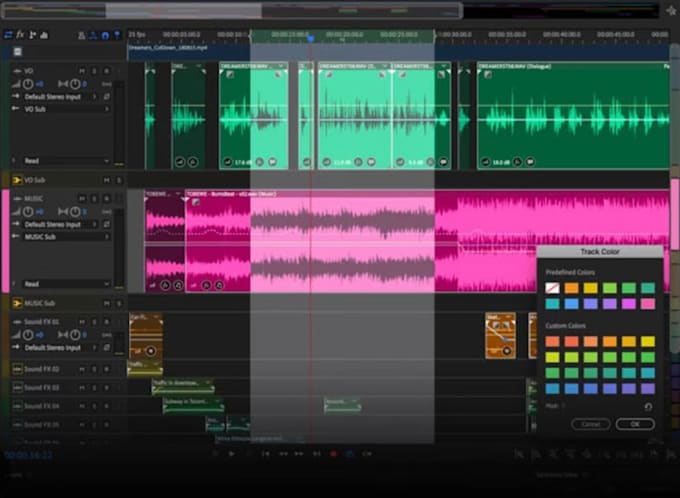Pick the orange predefined track color

point(571,288)
